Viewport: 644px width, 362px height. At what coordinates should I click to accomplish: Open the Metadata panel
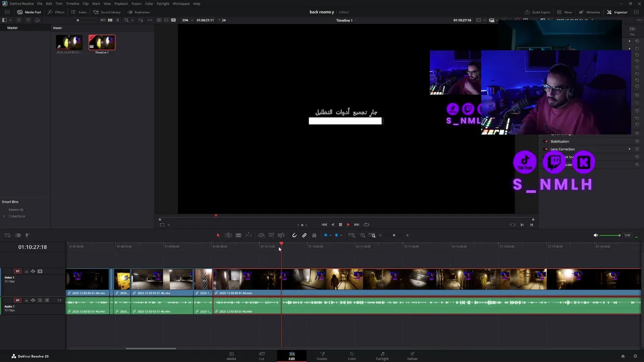pos(590,12)
